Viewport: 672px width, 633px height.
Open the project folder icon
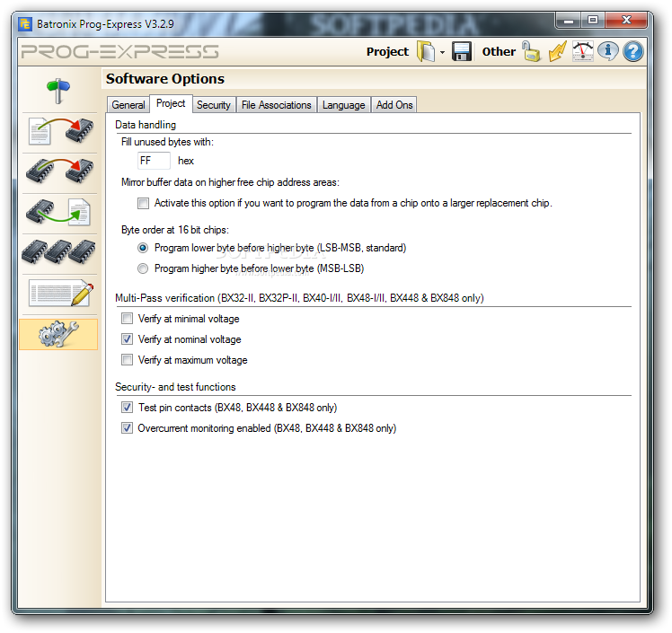click(x=426, y=51)
